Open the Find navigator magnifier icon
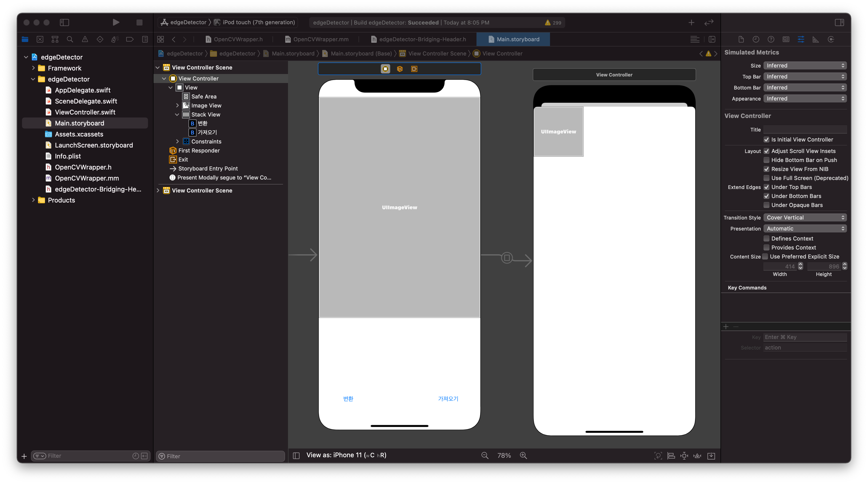The width and height of the screenshot is (868, 484). tap(70, 39)
